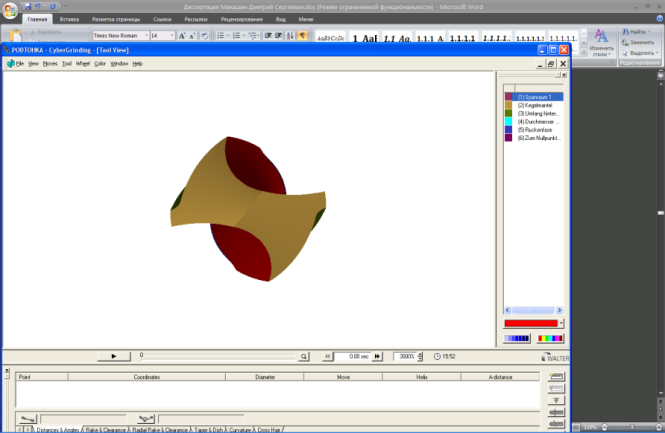Start simulation with the play button
Image resolution: width=665 pixels, height=433 pixels.
[x=114, y=356]
